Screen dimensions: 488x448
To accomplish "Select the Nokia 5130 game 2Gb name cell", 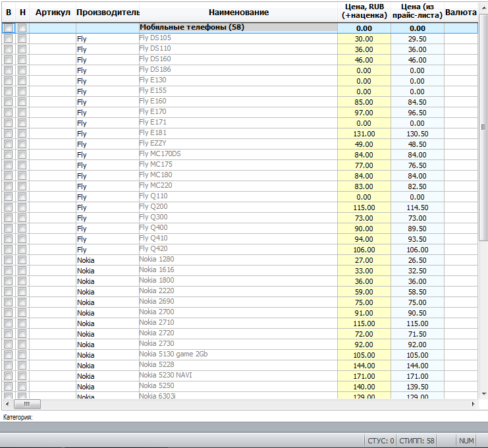I will coord(238,355).
